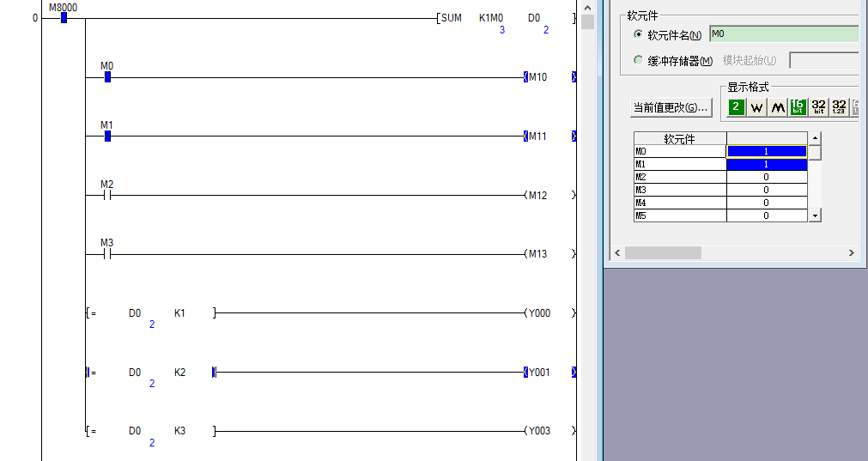
Task: Click the 软元件 column header
Action: 679,138
